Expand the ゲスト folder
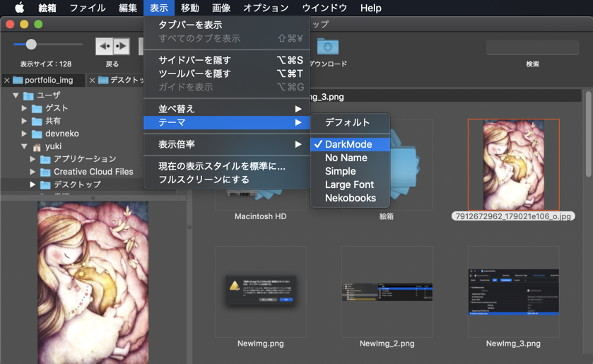This screenshot has width=593, height=364. [x=24, y=108]
